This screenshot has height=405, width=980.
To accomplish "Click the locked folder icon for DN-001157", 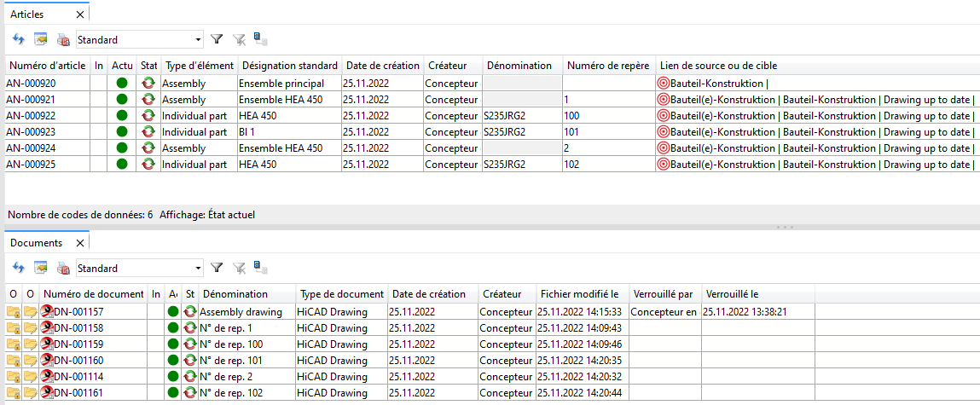I will tap(13, 312).
